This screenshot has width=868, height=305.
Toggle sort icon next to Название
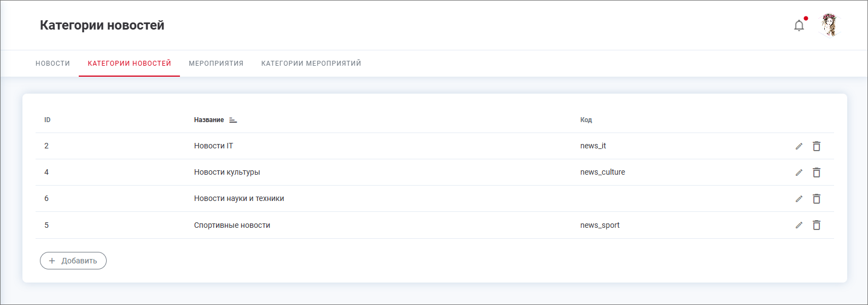point(233,120)
